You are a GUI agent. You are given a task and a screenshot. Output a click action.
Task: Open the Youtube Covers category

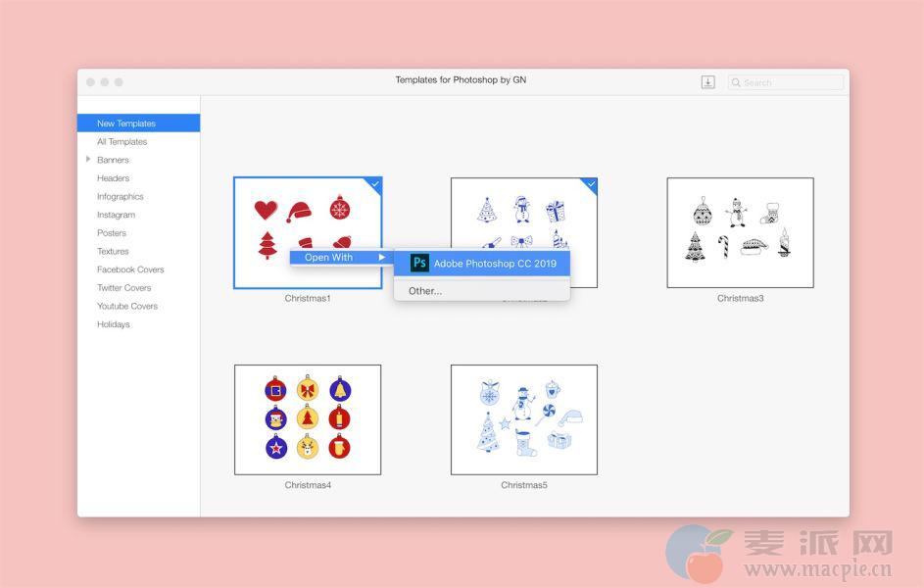[127, 306]
